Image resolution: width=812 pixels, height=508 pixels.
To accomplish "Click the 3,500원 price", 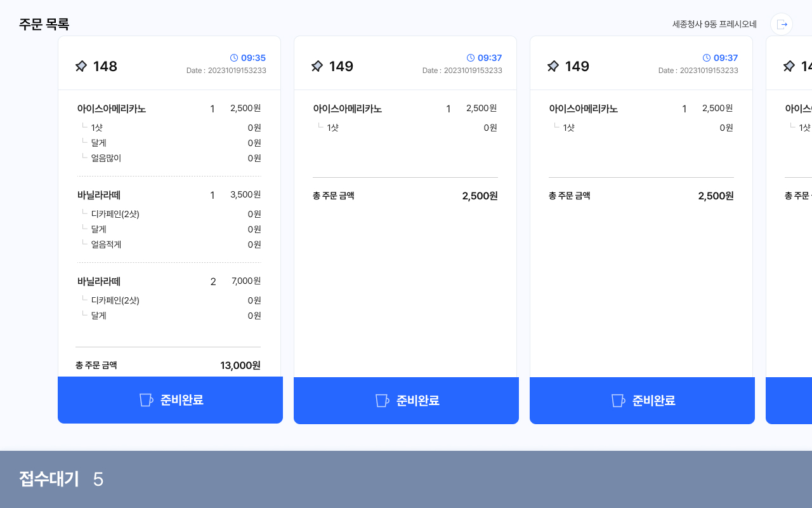I will coord(246,194).
